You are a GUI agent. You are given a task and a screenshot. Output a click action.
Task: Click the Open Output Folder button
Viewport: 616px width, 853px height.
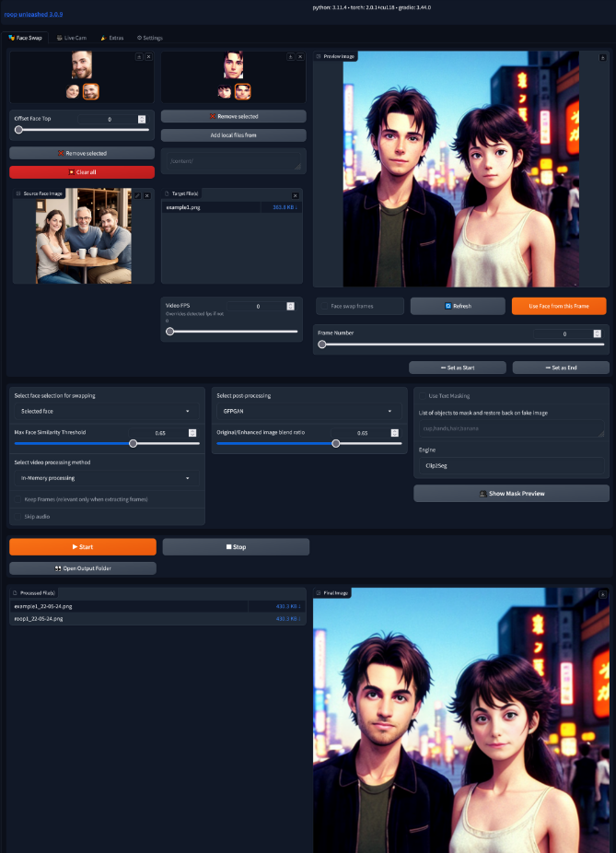point(83,568)
